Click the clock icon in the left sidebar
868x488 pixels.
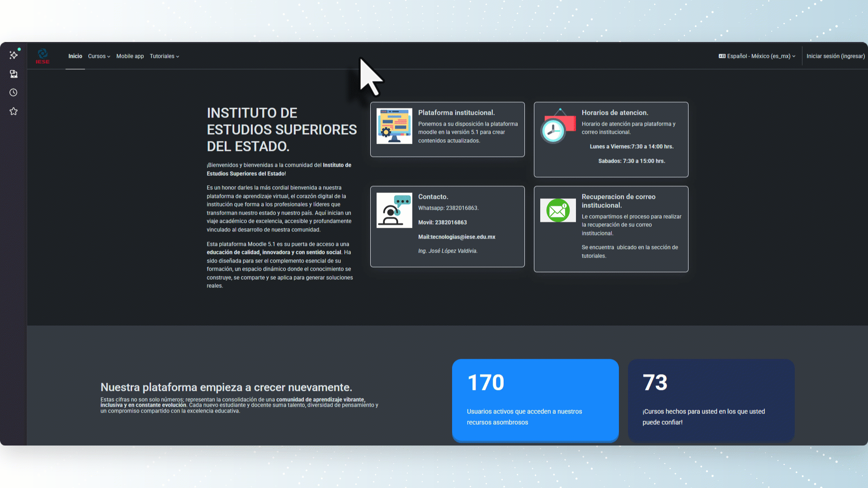[14, 92]
